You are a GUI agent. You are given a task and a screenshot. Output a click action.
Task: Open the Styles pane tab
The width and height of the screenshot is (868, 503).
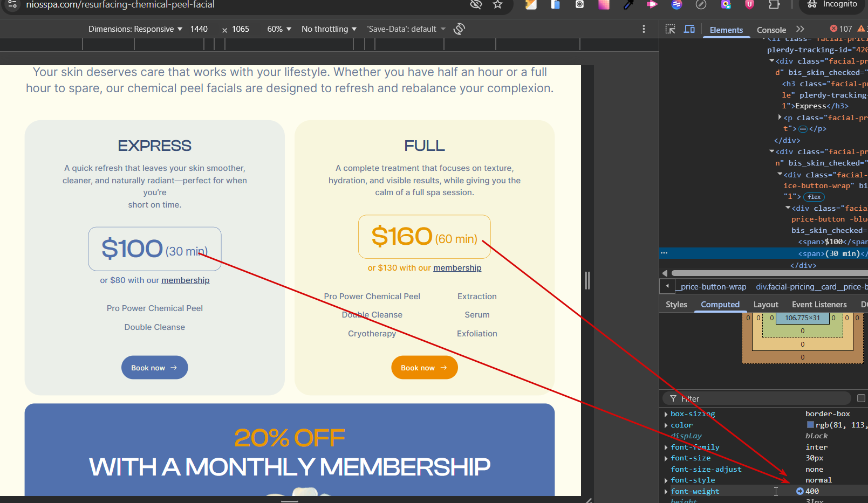pos(676,305)
